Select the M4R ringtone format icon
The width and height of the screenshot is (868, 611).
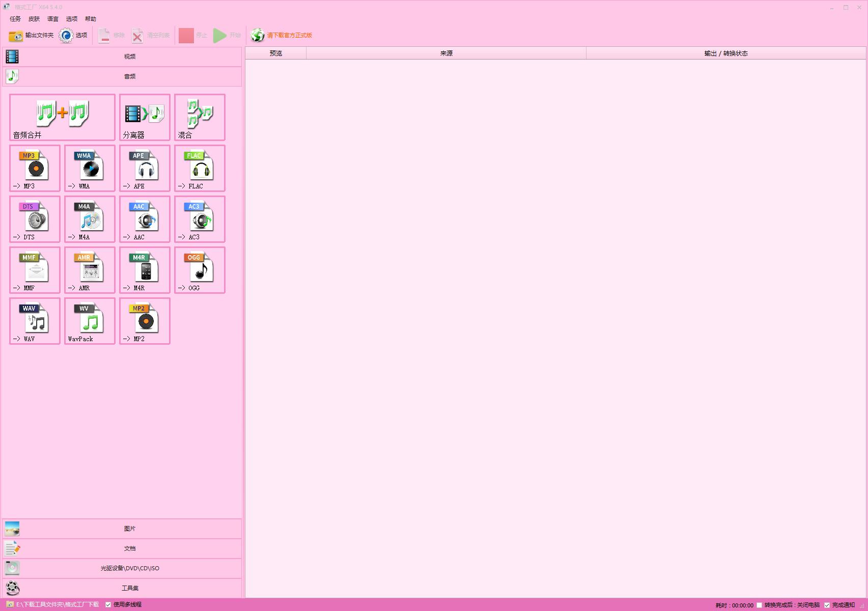coord(145,270)
